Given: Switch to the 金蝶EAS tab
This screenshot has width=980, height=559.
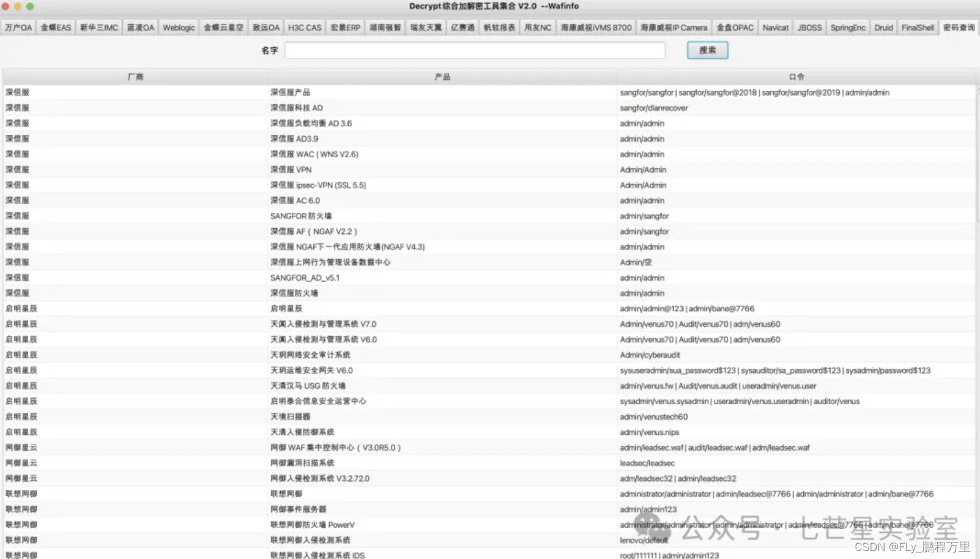Looking at the screenshot, I should pos(56,28).
